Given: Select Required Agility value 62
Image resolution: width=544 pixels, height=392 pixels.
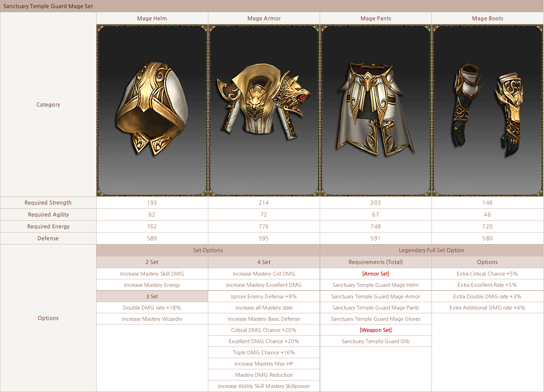Looking at the screenshot, I should click(152, 214).
